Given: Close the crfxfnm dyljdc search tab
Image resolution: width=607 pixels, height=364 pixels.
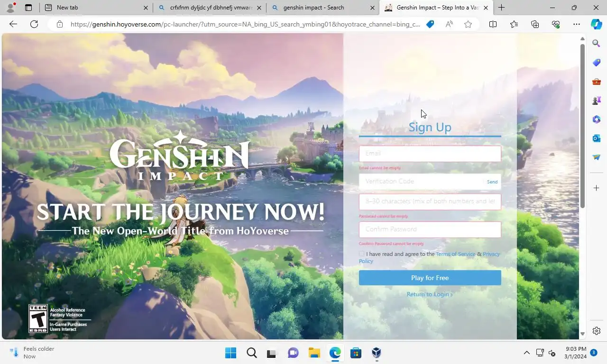Looking at the screenshot, I should pos(259,8).
